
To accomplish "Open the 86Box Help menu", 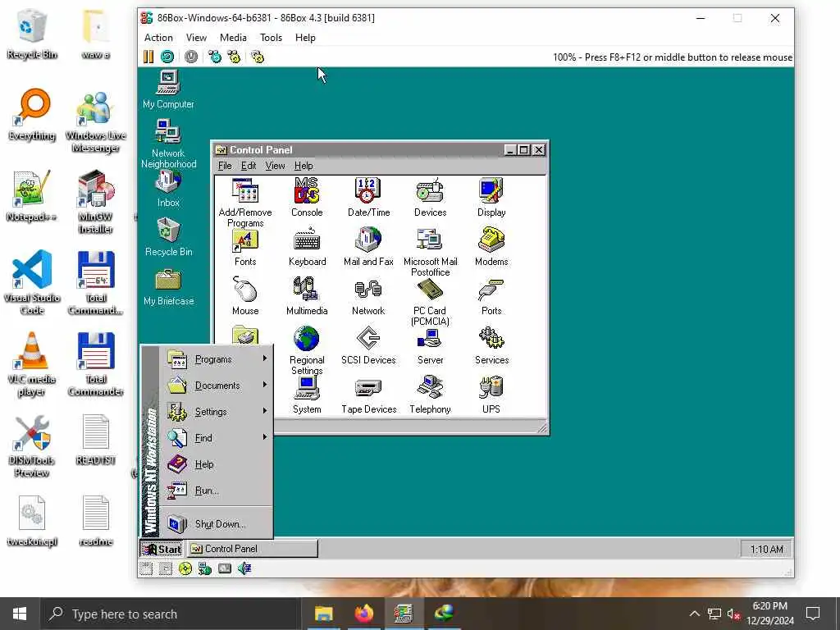I will click(305, 38).
